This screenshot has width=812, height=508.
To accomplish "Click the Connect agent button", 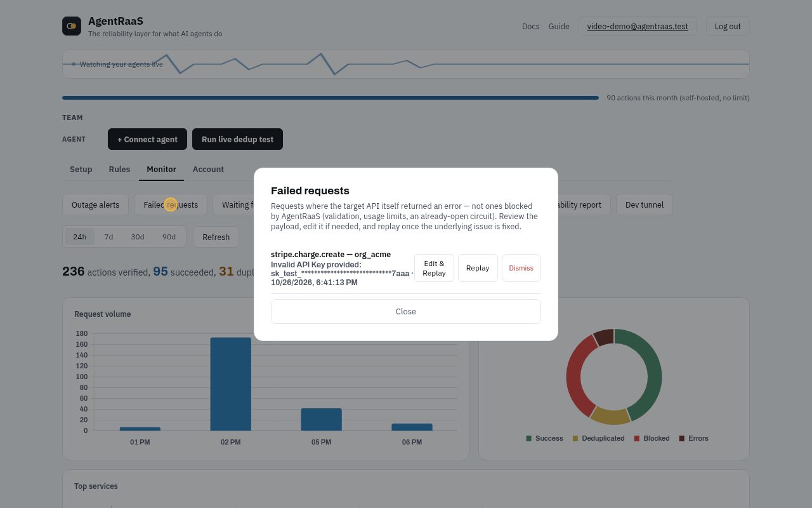I will 147,140.
